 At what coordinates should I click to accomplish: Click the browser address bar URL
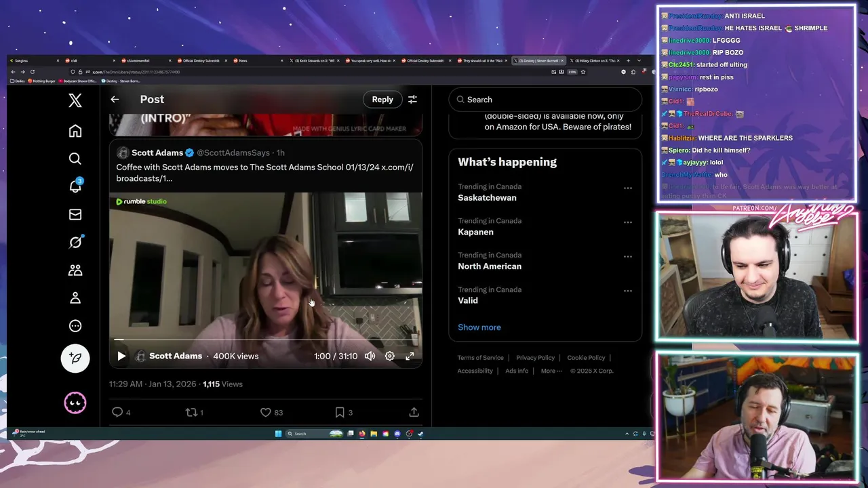137,72
